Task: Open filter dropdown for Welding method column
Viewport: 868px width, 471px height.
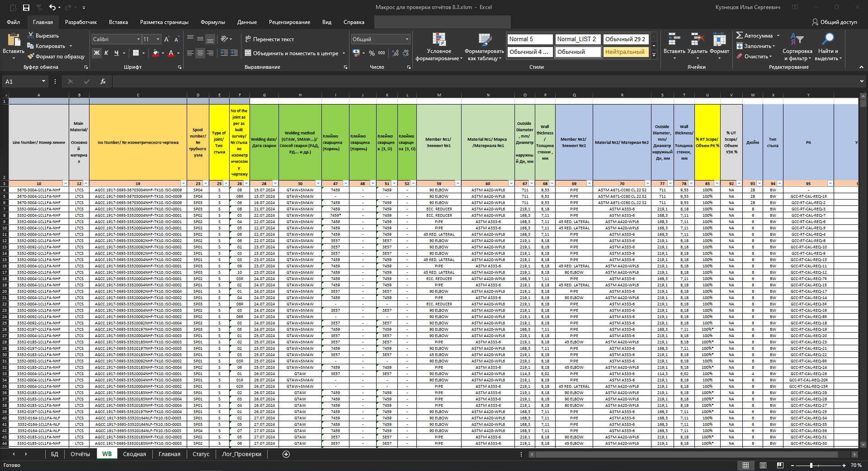Action: [318, 184]
